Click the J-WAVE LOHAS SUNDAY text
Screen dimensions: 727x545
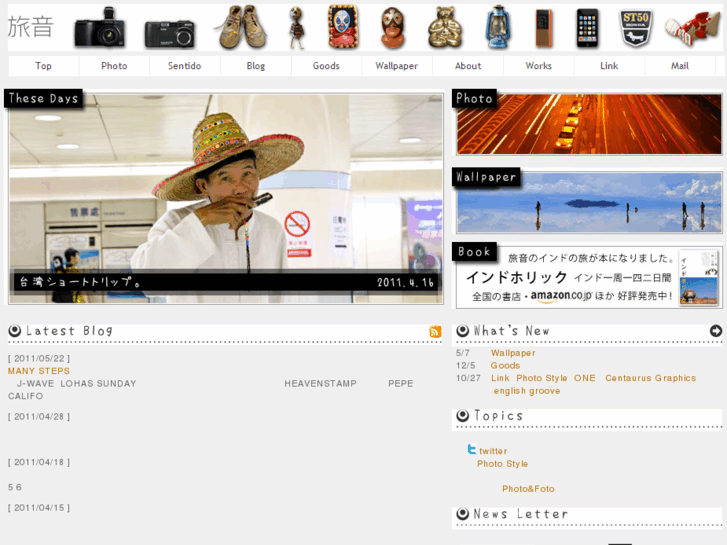(x=77, y=384)
